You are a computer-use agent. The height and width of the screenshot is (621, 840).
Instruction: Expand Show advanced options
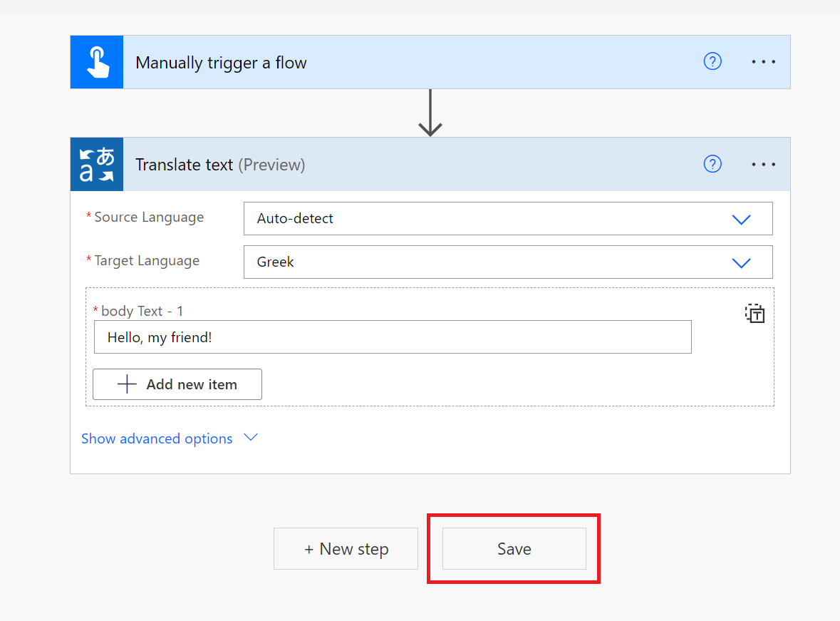point(157,438)
